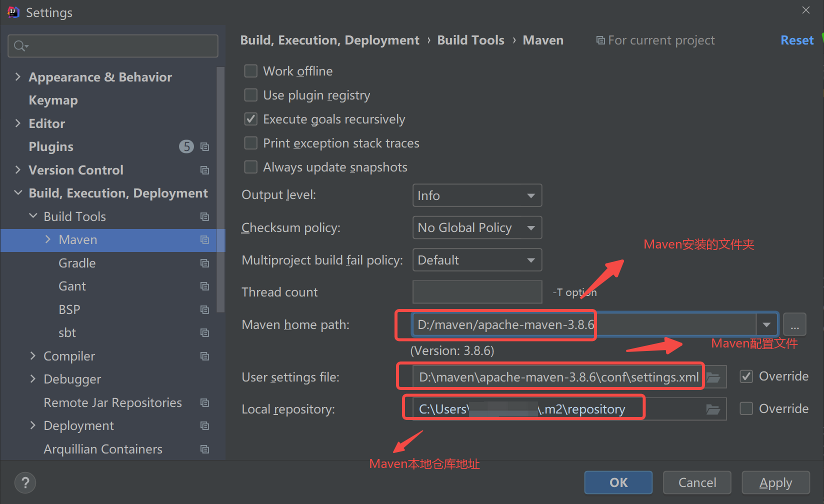The width and height of the screenshot is (824, 504).
Task: Click the search magnifier icon in settings search
Action: [20, 46]
